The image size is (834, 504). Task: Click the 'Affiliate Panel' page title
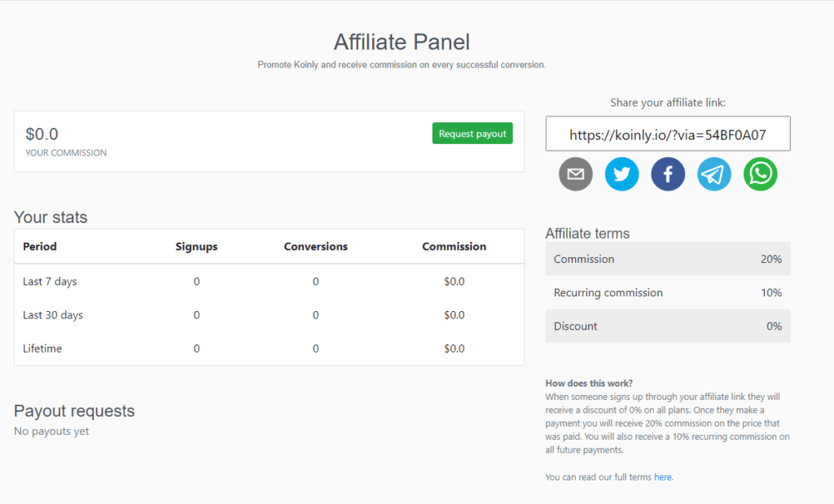click(x=402, y=42)
